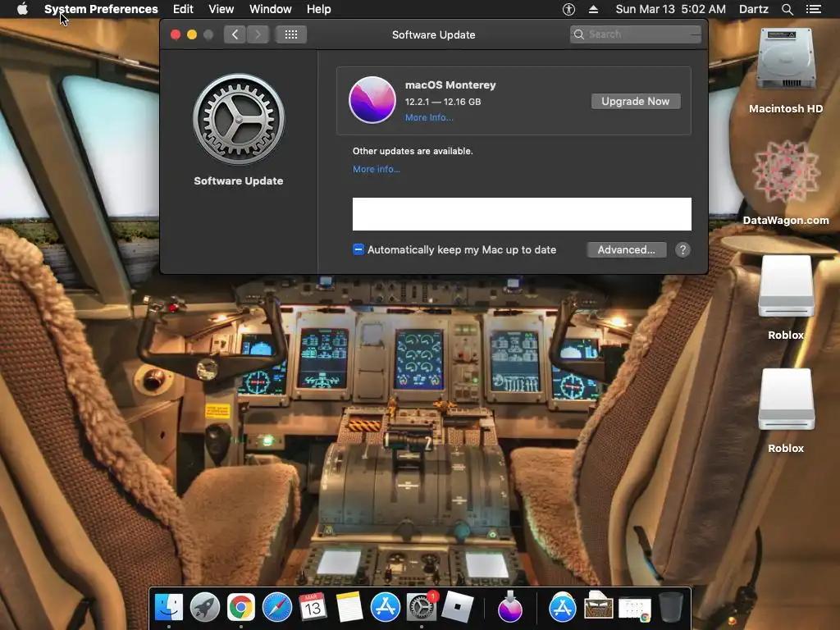Close the Software Update window

tap(176, 34)
